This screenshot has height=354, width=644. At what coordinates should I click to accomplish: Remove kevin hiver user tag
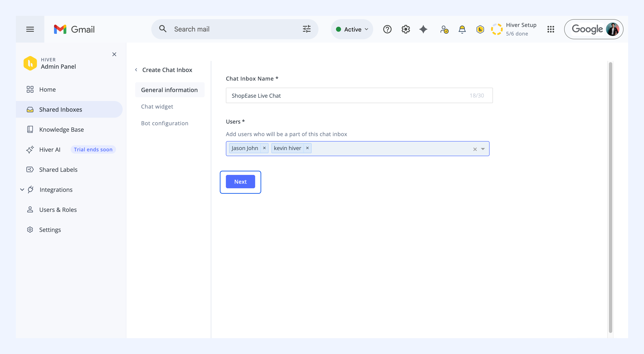[x=307, y=148]
